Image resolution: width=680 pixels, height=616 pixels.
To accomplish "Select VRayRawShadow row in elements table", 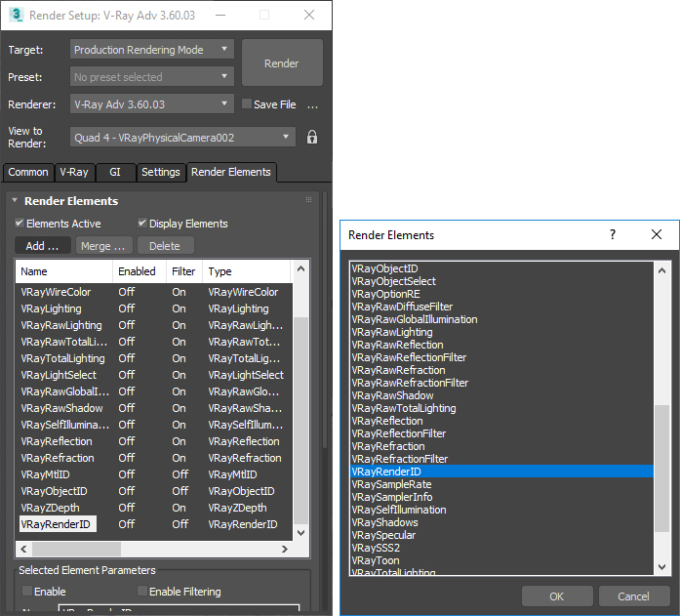I will coord(154,408).
